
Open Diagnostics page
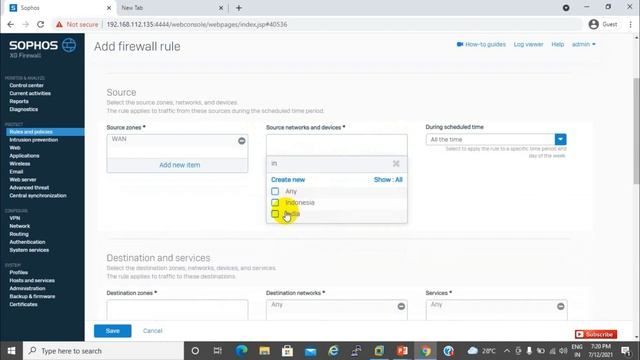click(24, 109)
